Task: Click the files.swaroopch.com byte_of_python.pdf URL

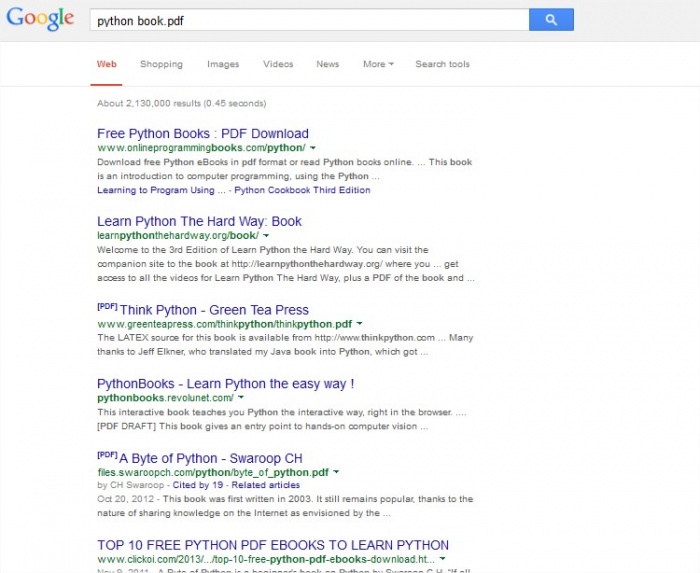Action: (213, 472)
